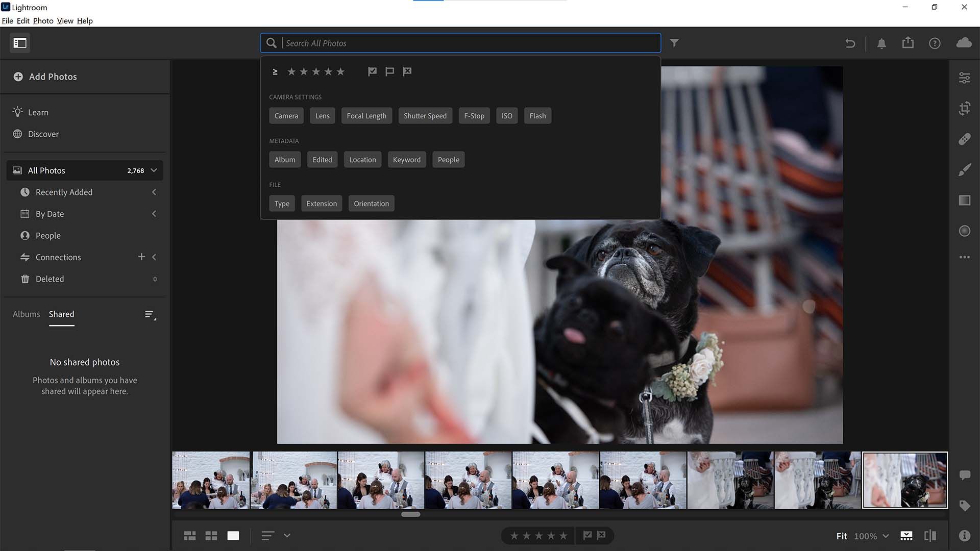Switch to the Albums tab
The width and height of the screenshot is (980, 551).
[x=26, y=314]
